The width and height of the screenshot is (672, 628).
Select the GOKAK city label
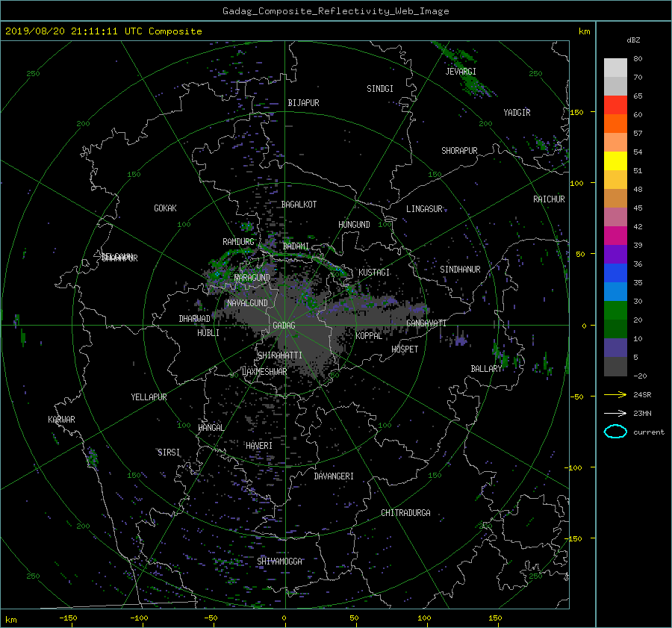click(x=165, y=208)
